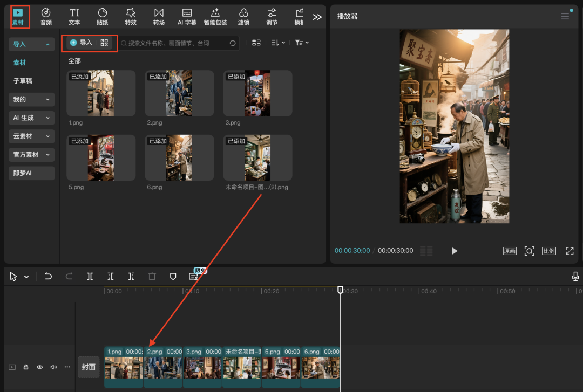This screenshot has width=583, height=392.
Task: Toggle the track lock icon
Action: coord(26,367)
